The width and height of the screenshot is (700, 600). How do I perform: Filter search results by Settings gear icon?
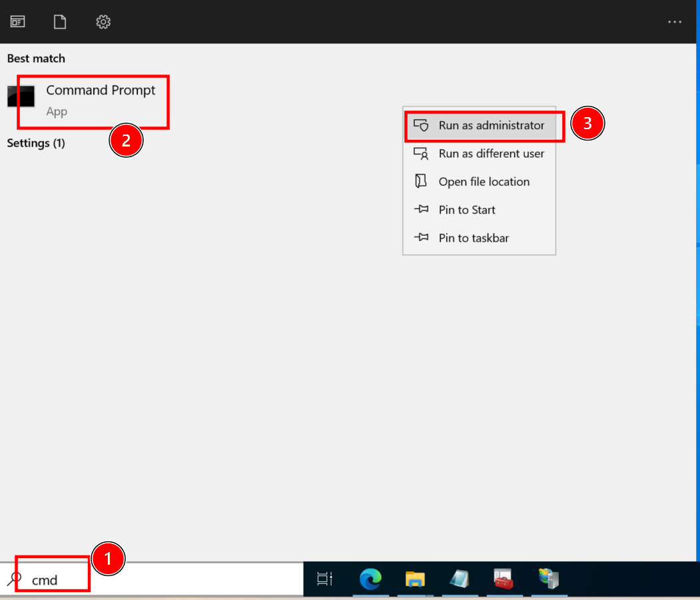pyautogui.click(x=103, y=22)
